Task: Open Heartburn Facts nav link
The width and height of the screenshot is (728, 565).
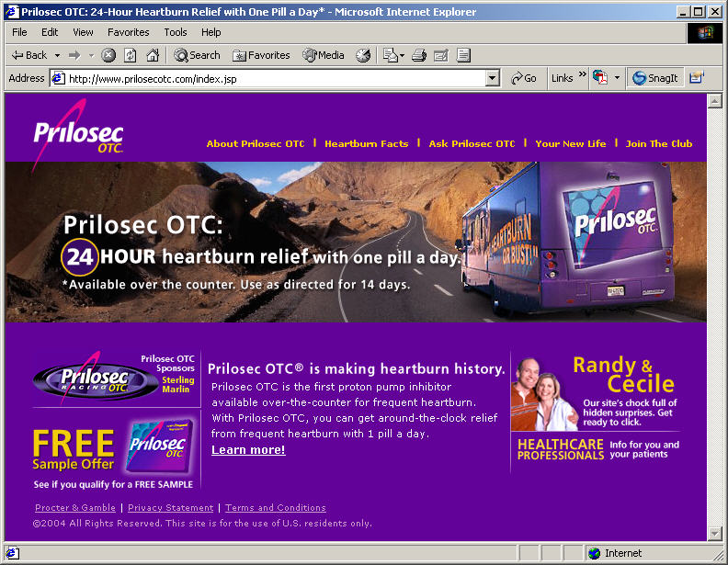Action: 367,144
